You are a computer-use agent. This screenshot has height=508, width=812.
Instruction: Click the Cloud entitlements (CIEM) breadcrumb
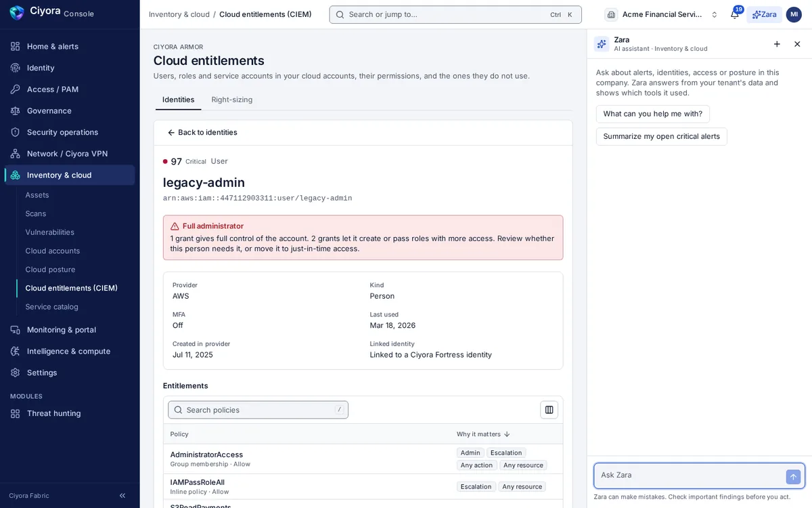click(265, 14)
